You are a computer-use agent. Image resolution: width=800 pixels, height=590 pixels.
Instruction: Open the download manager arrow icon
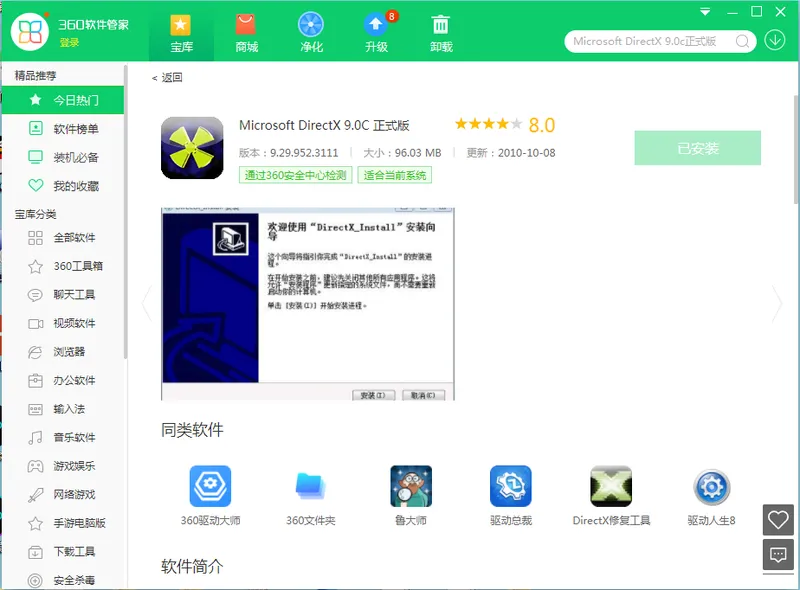774,40
